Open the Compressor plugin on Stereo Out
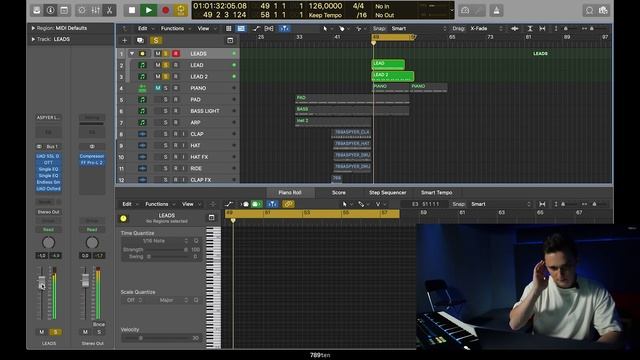 point(92,156)
